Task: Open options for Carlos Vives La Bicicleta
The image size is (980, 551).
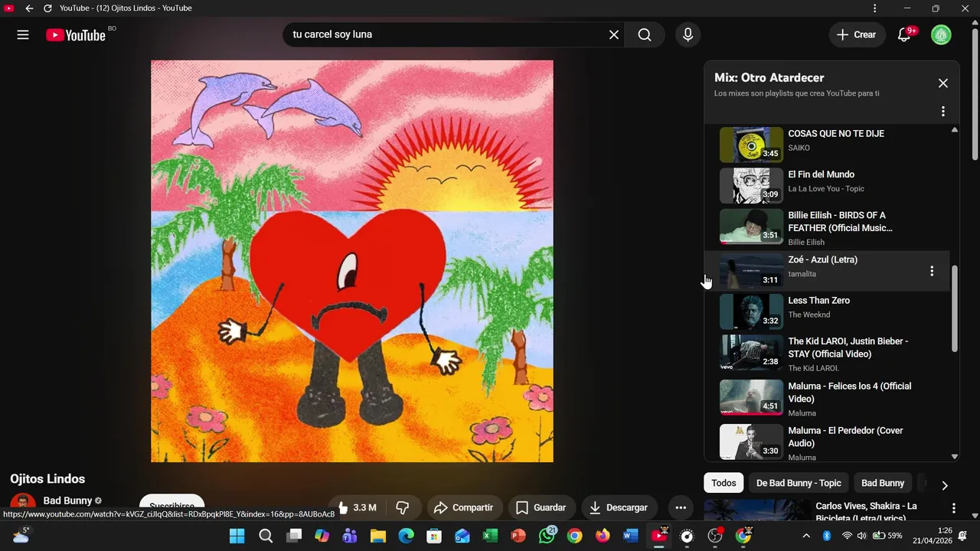Action: pyautogui.click(x=953, y=508)
